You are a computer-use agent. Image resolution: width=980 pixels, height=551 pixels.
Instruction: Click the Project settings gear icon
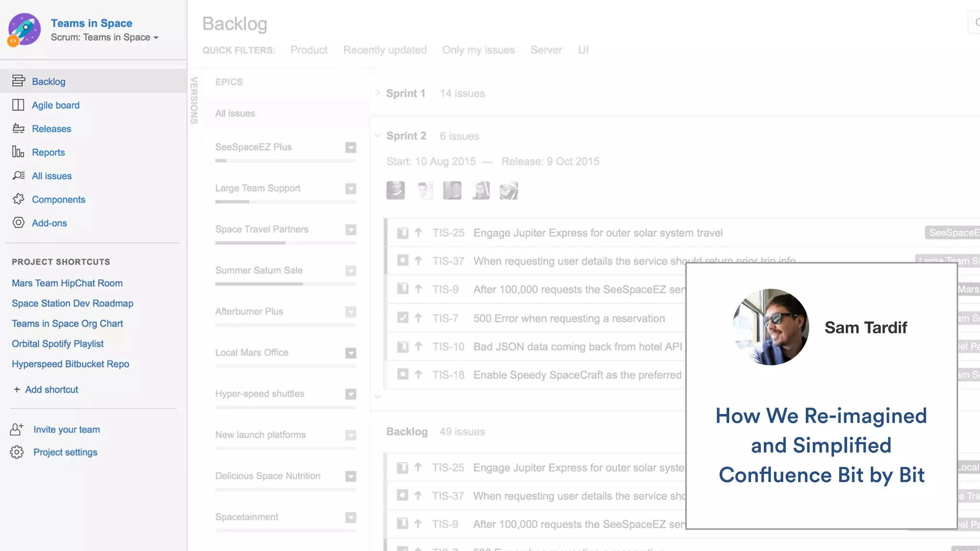coord(17,452)
